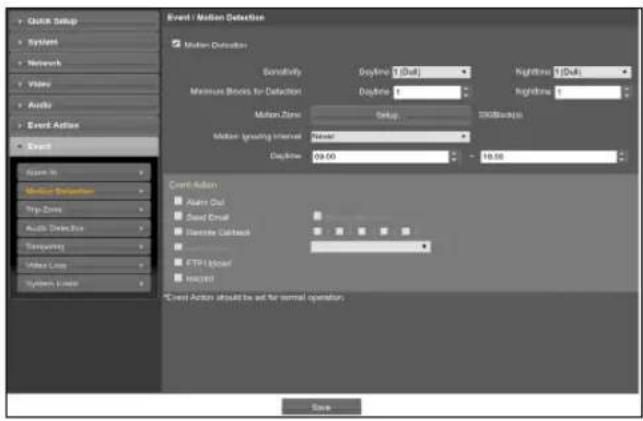Open the Trip-Zone submenu item
The width and height of the screenshot is (643, 421).
(84, 209)
